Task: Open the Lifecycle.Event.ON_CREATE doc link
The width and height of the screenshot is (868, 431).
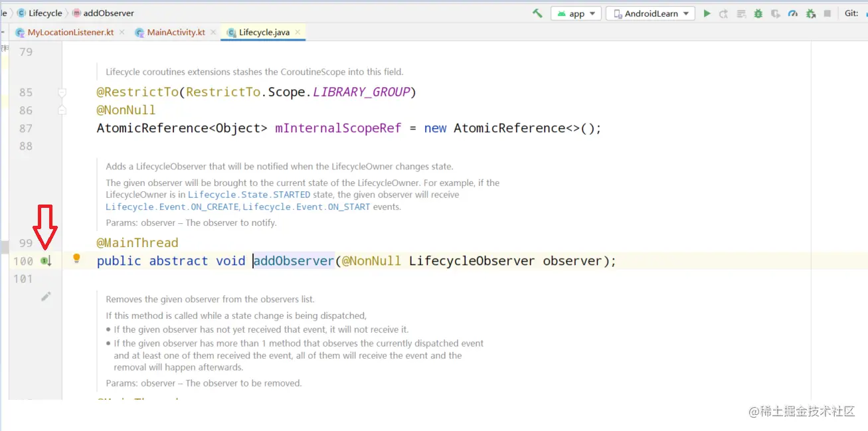Action: [172, 207]
